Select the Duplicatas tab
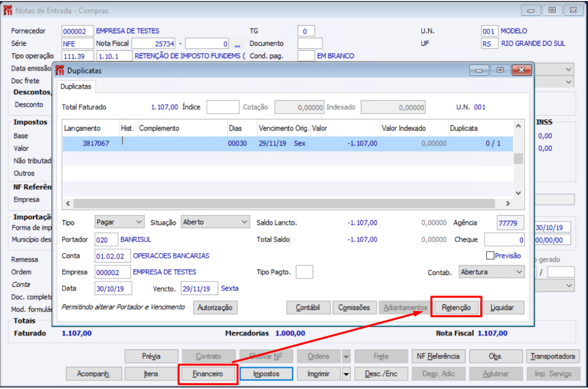Viewport: 588px width, 389px height. click(76, 87)
